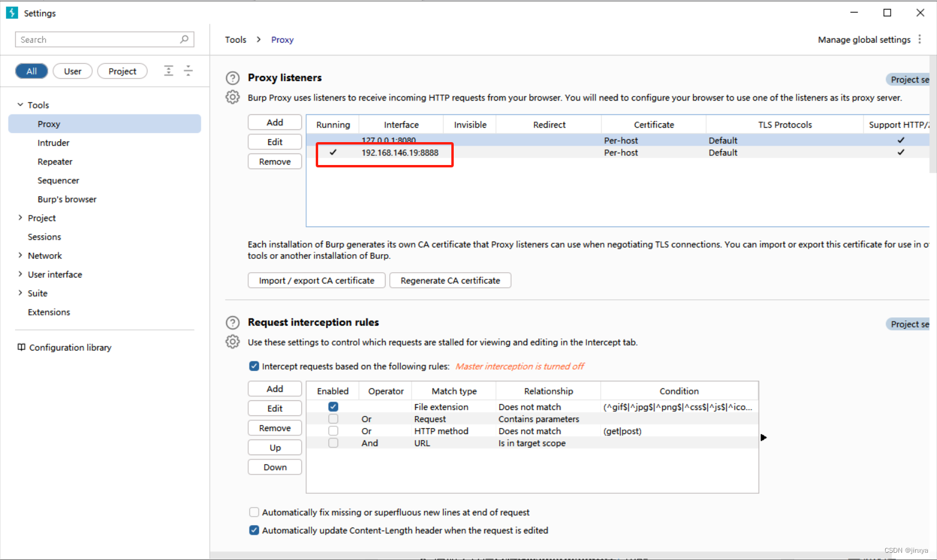
Task: Click the Certificate column header
Action: click(654, 125)
